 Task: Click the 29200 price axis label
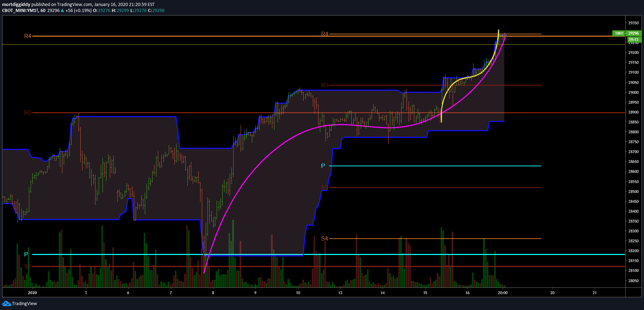633,53
